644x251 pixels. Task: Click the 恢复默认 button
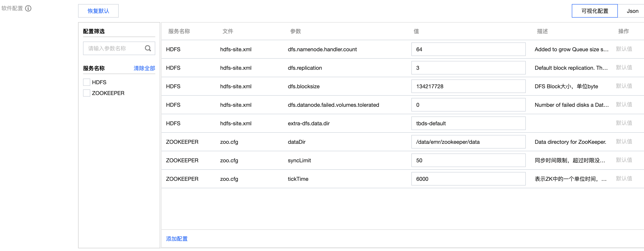click(98, 11)
